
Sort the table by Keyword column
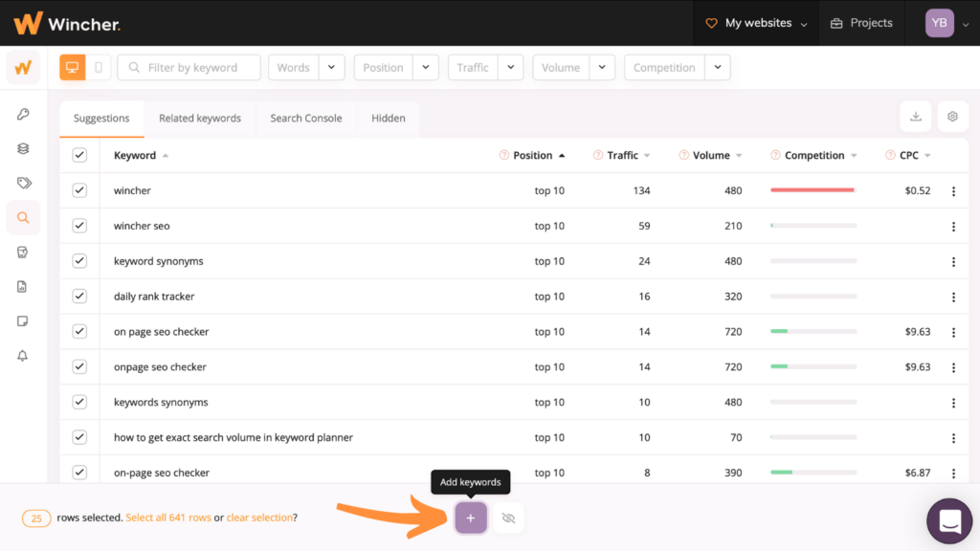tap(142, 155)
